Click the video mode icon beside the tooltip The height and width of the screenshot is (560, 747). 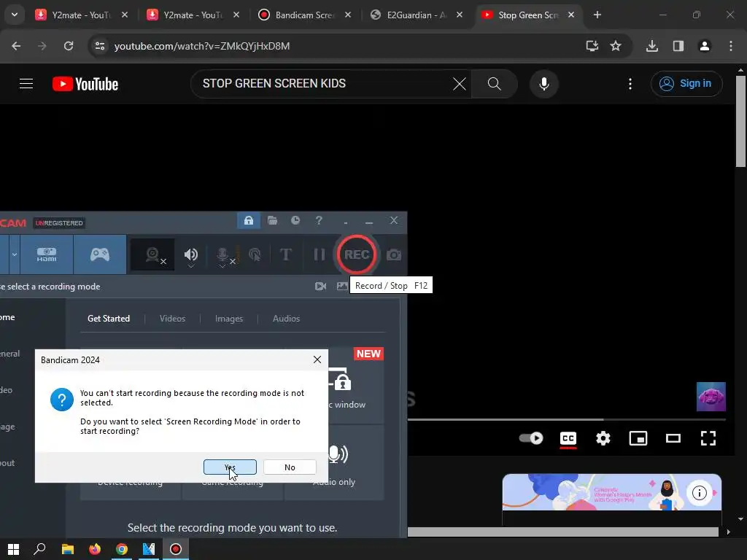tap(321, 286)
